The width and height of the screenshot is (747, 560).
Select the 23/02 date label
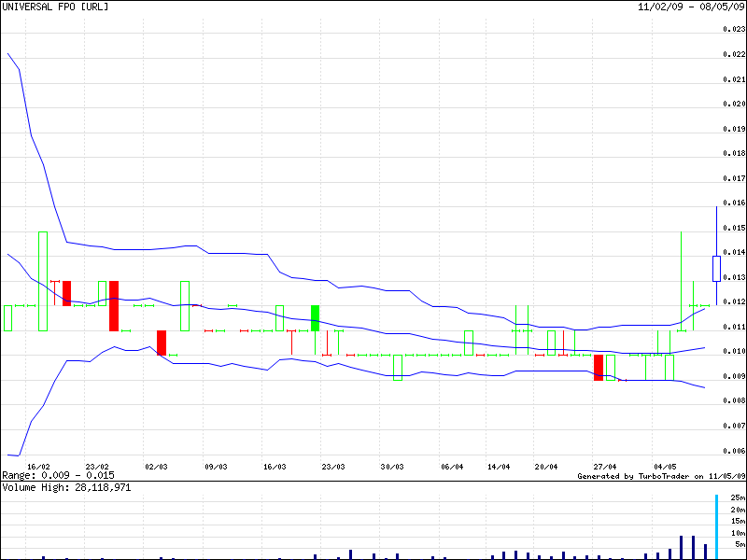pos(97,467)
